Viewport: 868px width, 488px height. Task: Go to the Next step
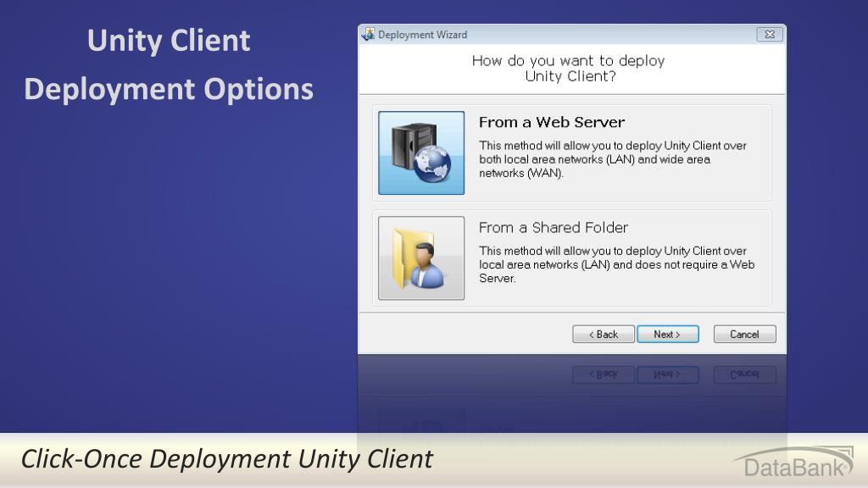click(x=668, y=334)
